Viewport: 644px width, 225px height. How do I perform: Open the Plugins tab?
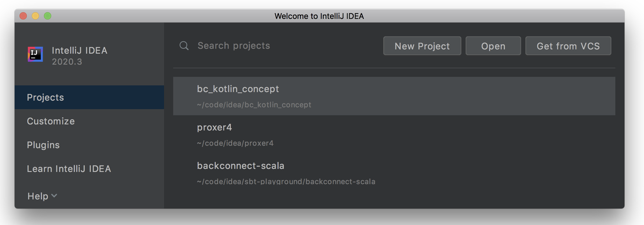(89, 145)
